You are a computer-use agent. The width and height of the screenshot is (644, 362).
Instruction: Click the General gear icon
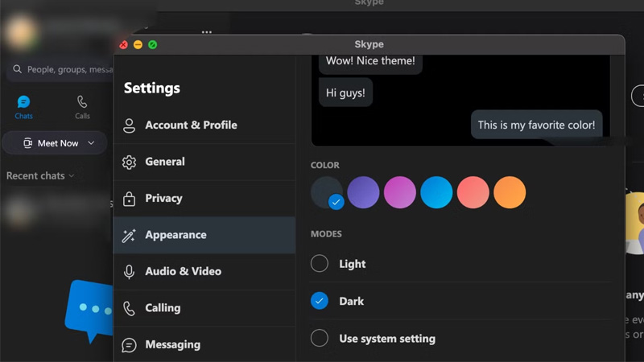[129, 162]
